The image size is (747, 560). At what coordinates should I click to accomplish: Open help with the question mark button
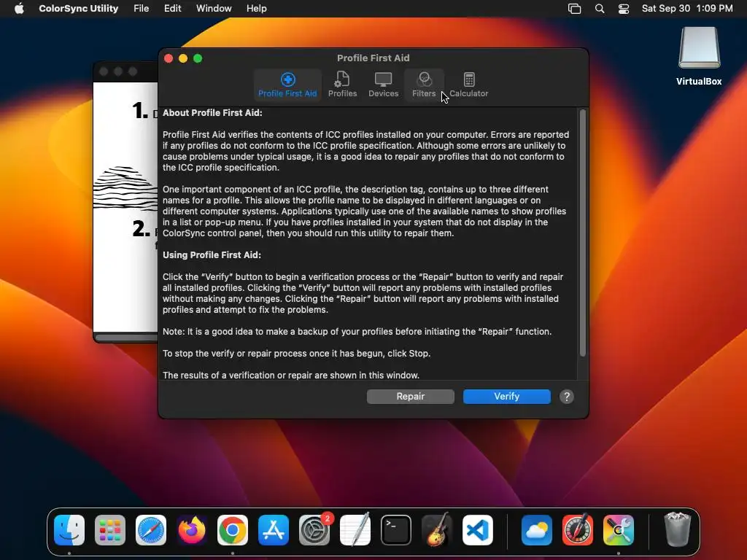pyautogui.click(x=566, y=397)
